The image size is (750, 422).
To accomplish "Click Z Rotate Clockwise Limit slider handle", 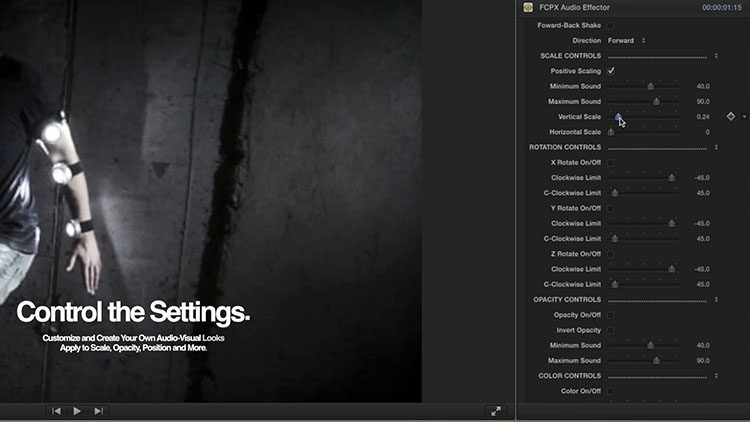I will point(672,269).
